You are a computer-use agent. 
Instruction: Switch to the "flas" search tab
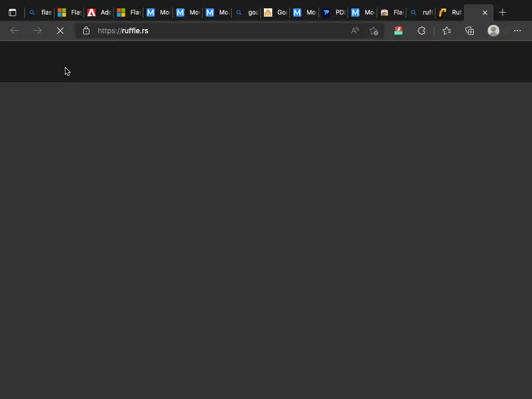coord(39,12)
